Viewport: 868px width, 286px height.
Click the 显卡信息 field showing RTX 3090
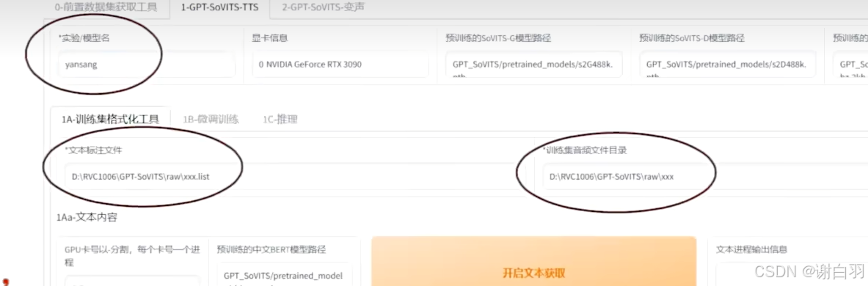pos(340,65)
